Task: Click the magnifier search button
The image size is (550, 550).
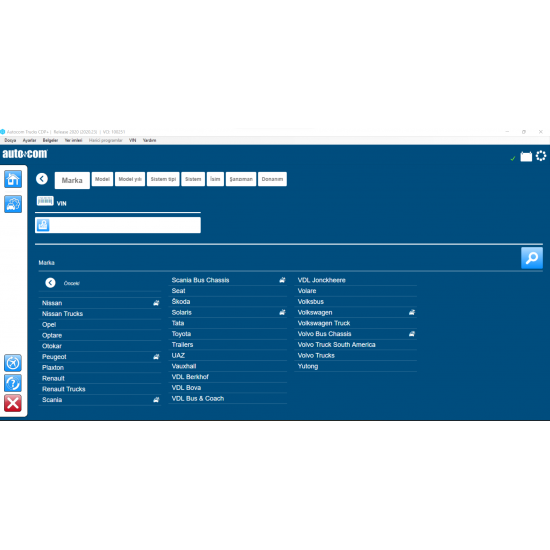Action: [532, 258]
